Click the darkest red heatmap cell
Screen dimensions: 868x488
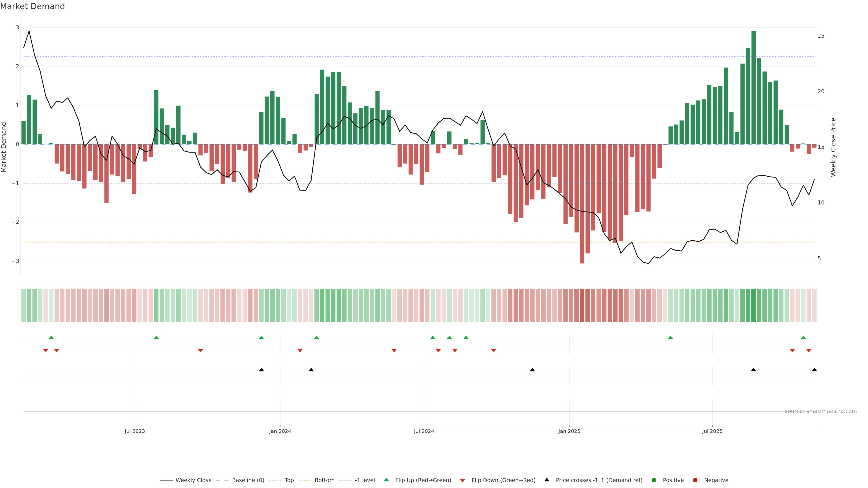[582, 305]
